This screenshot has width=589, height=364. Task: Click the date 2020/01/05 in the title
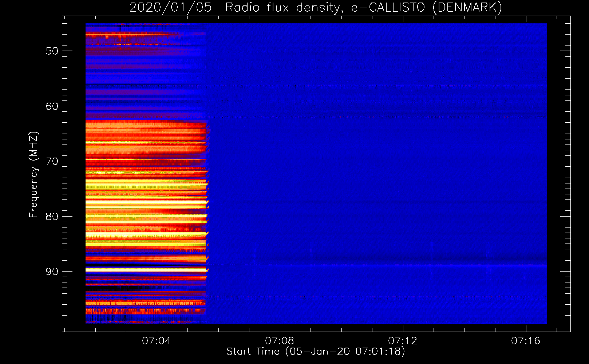click(170, 7)
